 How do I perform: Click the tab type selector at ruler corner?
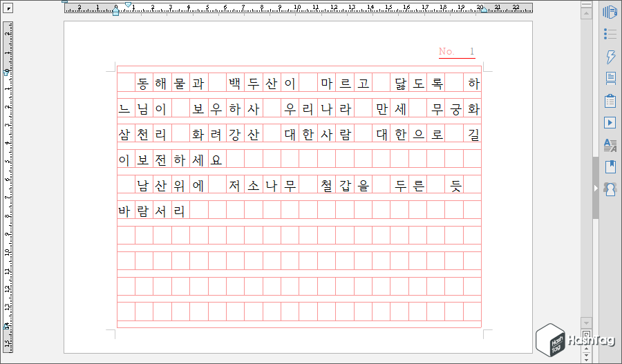(8, 8)
